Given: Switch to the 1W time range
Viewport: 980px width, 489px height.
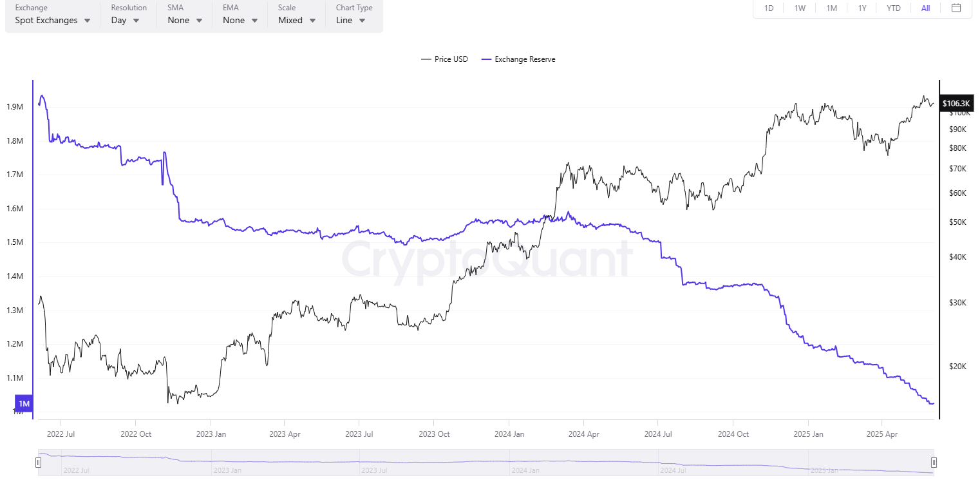Looking at the screenshot, I should point(800,8).
